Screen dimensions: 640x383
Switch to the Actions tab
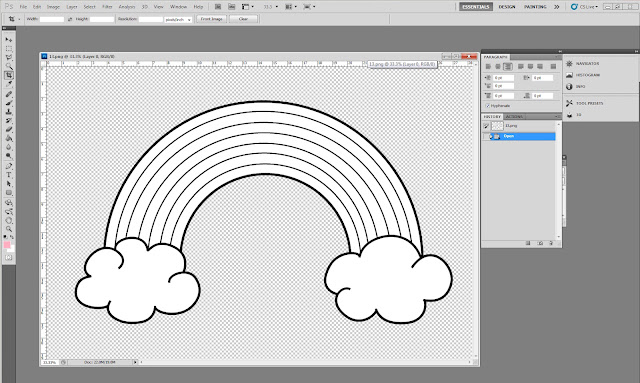pyautogui.click(x=514, y=117)
